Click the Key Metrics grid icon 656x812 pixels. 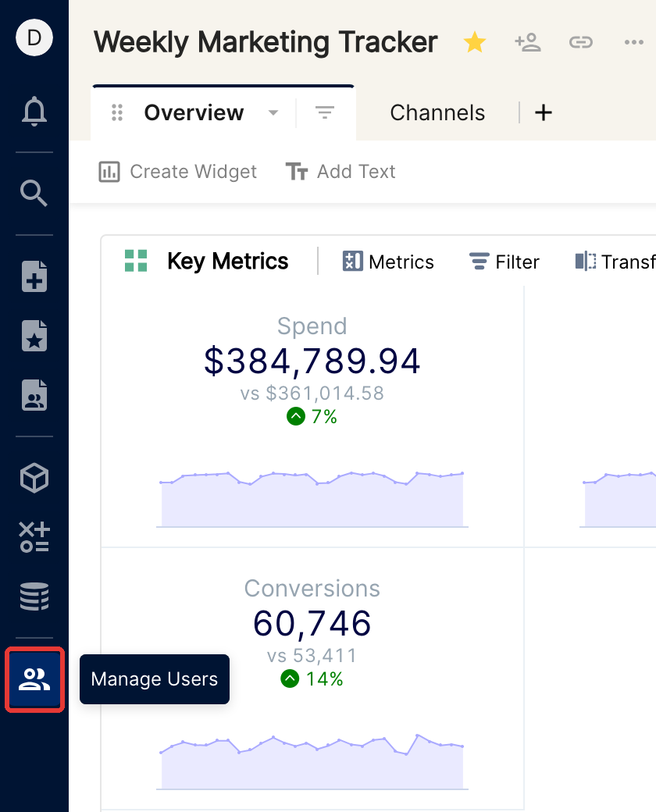(136, 261)
